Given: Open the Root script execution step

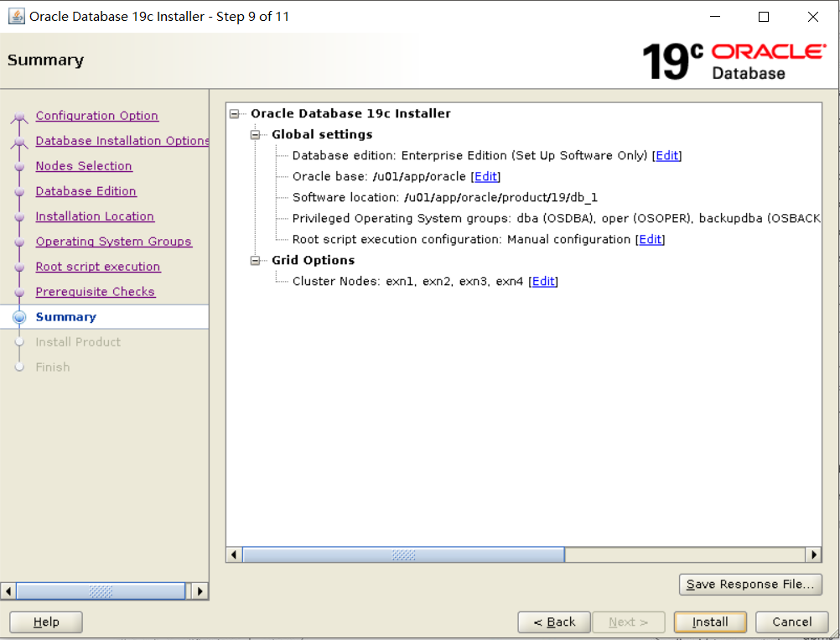Looking at the screenshot, I should click(x=98, y=267).
